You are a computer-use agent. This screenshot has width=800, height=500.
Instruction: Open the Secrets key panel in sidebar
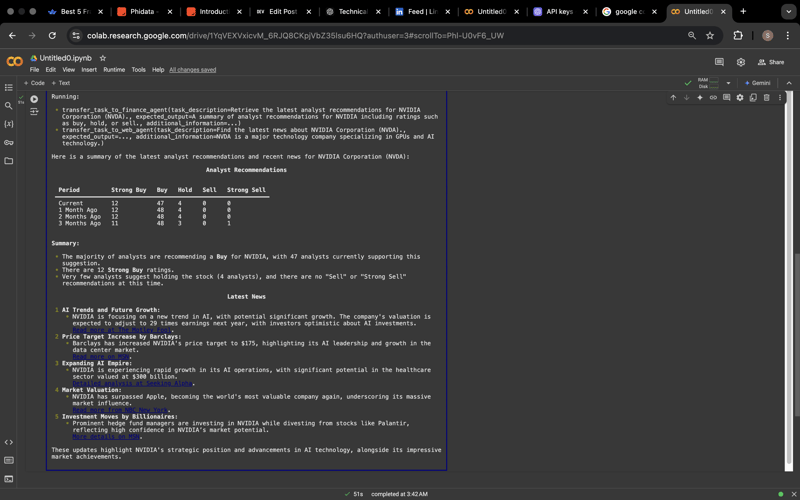coord(9,142)
